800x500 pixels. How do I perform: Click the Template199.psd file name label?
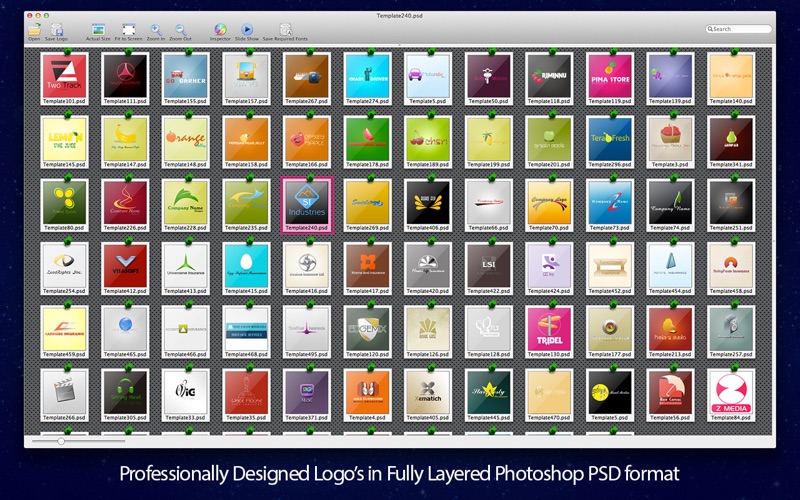pyautogui.click(x=489, y=164)
